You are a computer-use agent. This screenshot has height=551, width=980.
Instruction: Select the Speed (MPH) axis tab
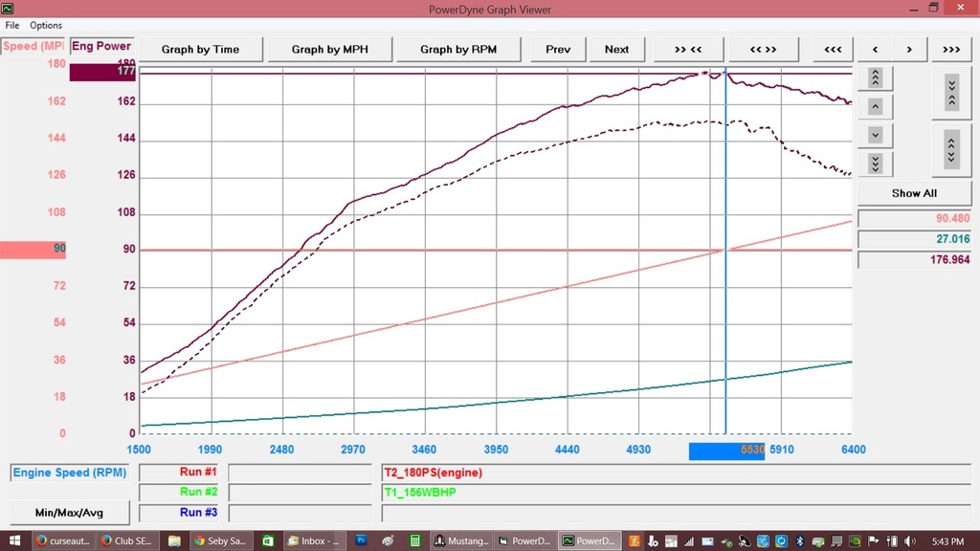click(33, 46)
